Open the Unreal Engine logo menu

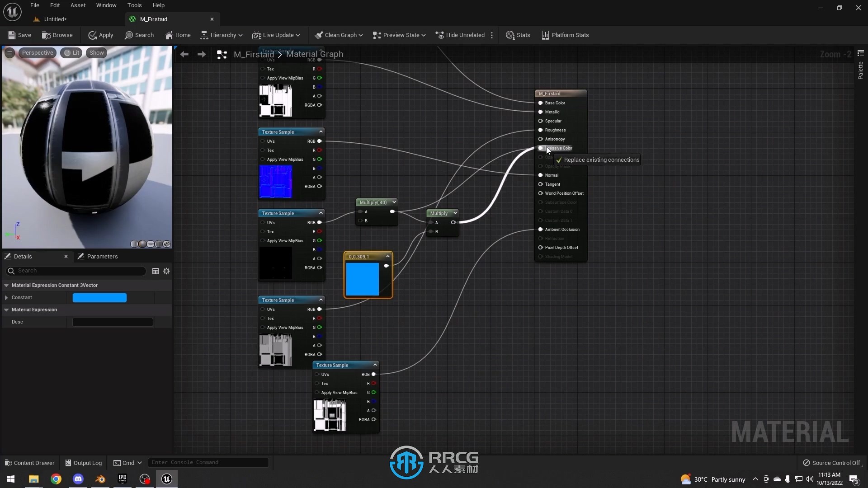[x=12, y=12]
